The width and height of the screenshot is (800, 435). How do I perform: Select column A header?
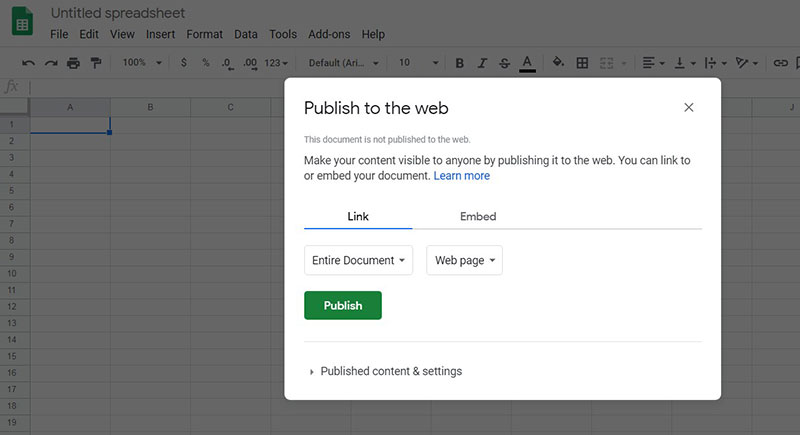point(70,107)
